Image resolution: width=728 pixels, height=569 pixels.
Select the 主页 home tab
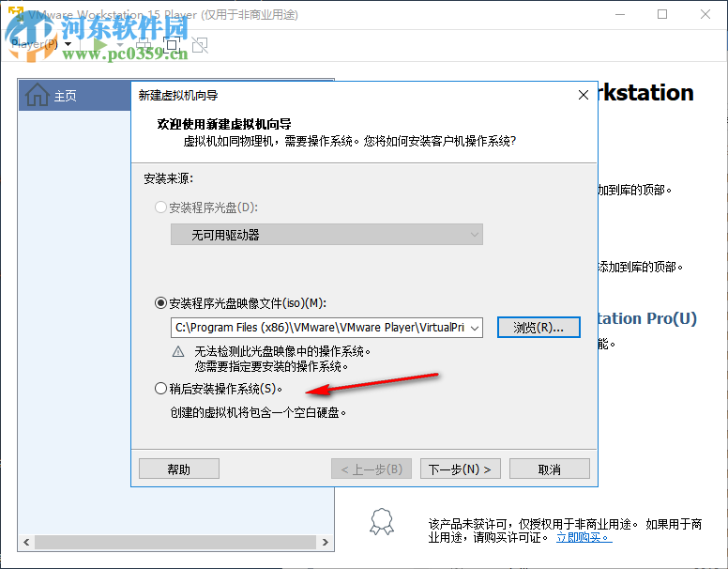click(74, 95)
